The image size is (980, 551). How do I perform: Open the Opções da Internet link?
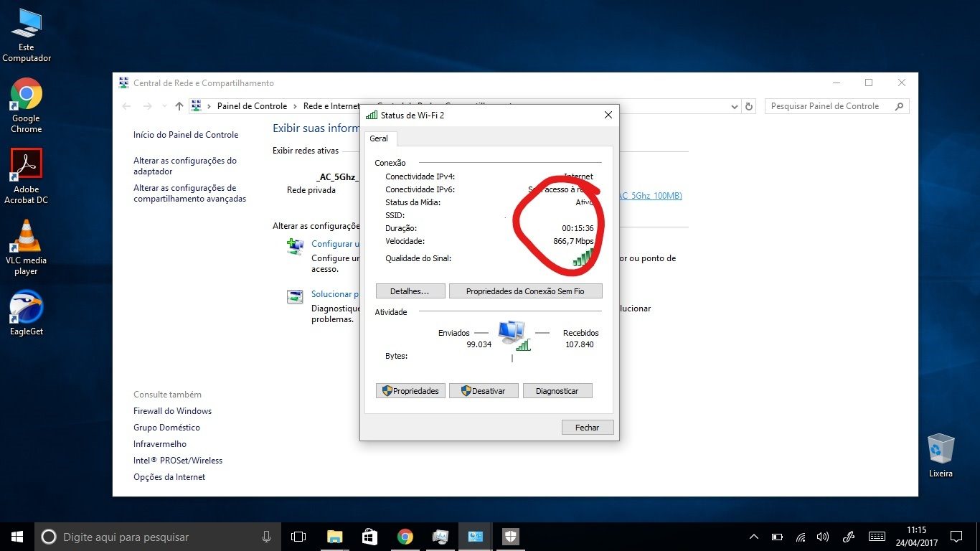[x=169, y=477]
